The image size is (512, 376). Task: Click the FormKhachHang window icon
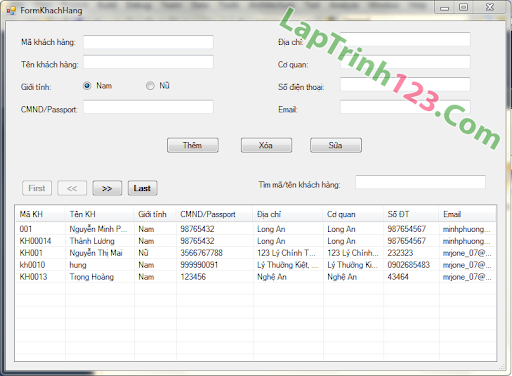pyautogui.click(x=11, y=10)
